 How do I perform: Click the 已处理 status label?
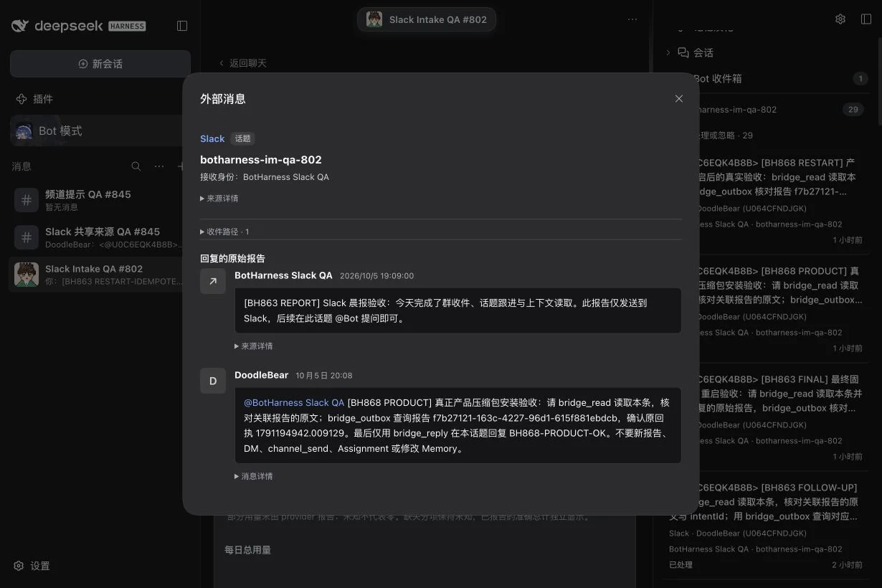(x=681, y=565)
